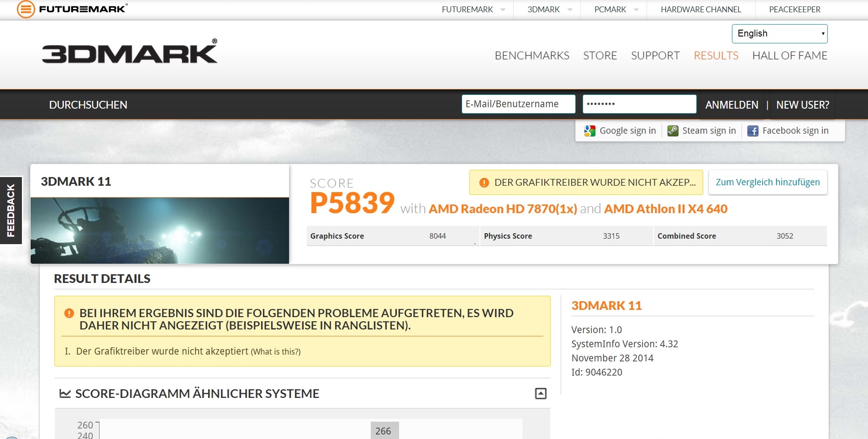Click the Facebook sign in icon

tap(752, 131)
